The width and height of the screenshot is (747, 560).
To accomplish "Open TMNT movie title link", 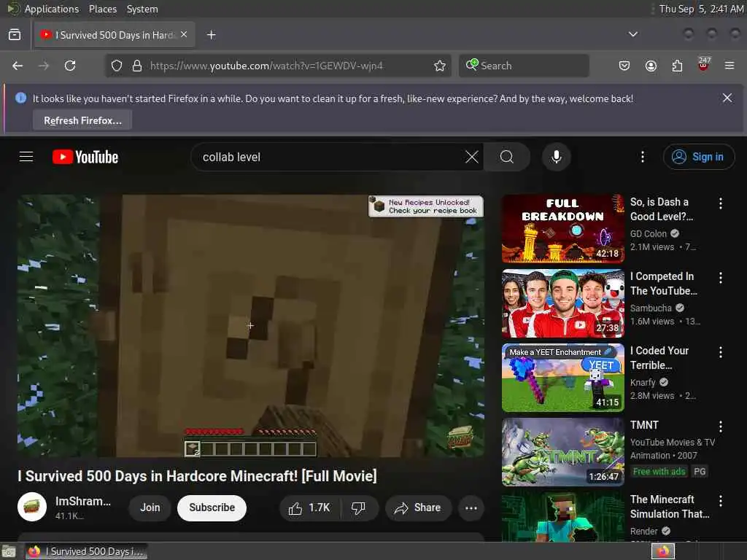I will 644,425.
